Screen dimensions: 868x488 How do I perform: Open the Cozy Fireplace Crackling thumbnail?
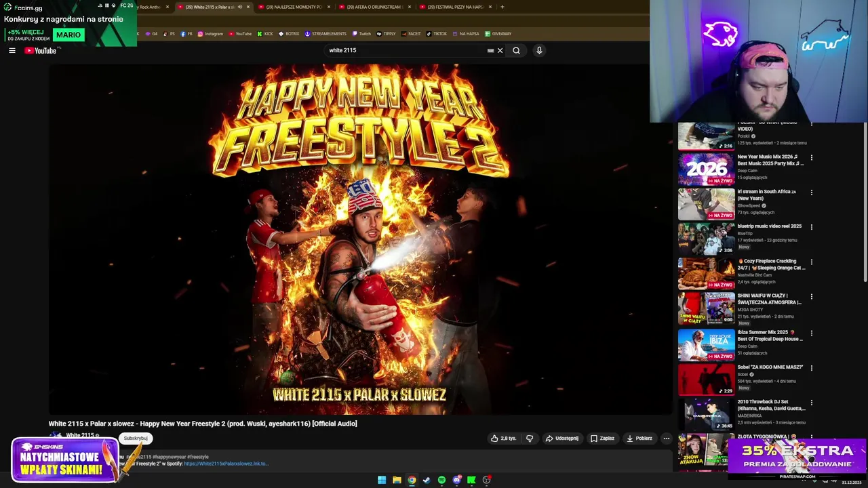[x=706, y=273]
